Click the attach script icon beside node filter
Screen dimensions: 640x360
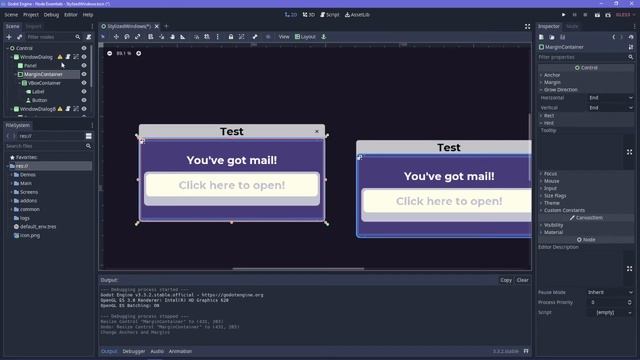click(89, 37)
